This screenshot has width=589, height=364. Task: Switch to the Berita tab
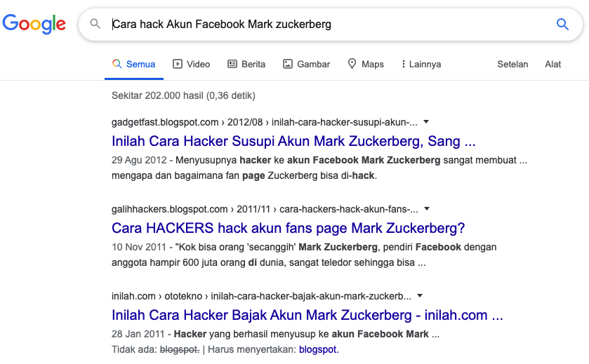[246, 64]
